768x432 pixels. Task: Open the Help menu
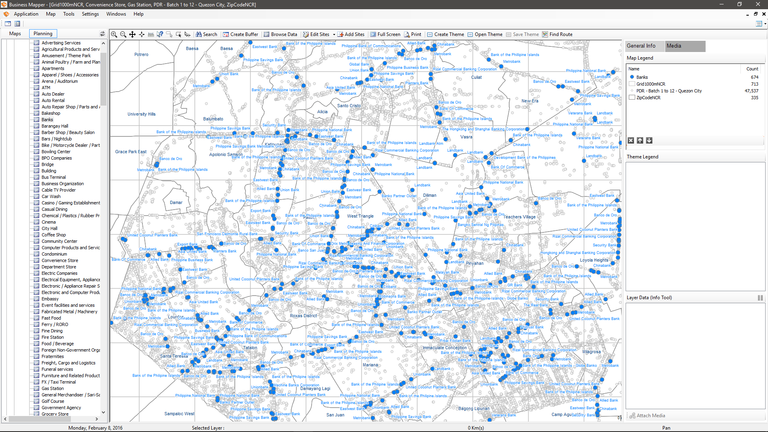139,14
